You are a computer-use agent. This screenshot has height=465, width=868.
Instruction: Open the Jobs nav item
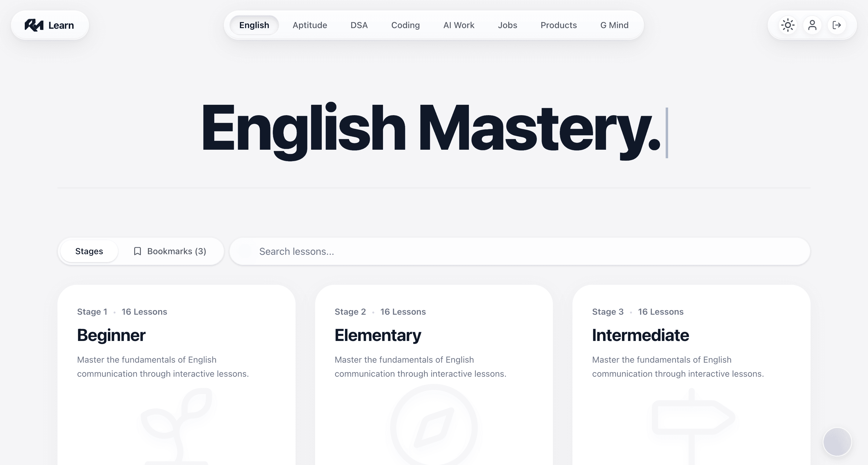point(507,25)
